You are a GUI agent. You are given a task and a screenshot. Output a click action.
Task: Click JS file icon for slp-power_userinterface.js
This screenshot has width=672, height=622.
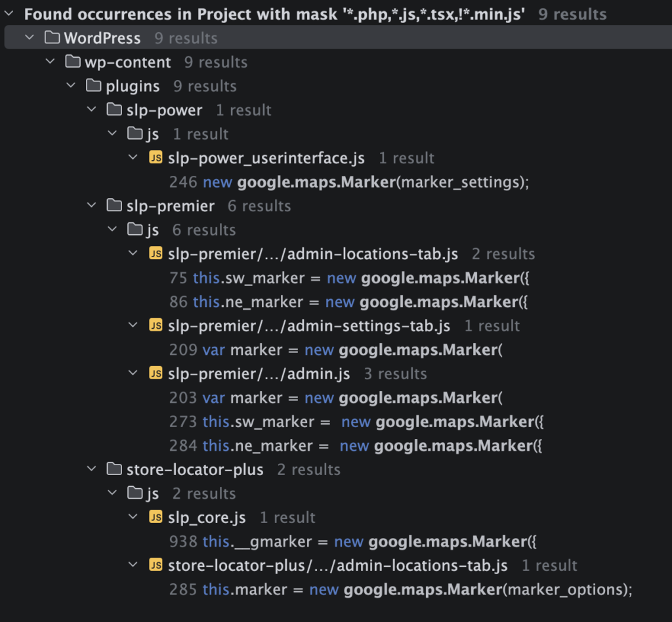point(156,158)
